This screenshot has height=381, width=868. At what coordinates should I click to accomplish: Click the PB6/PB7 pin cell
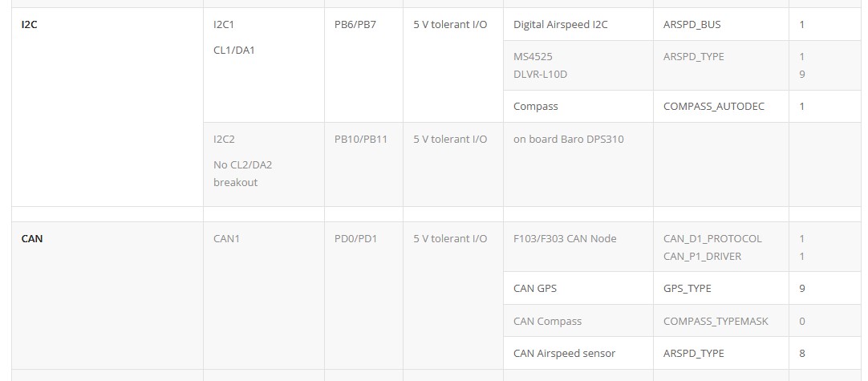coord(355,24)
